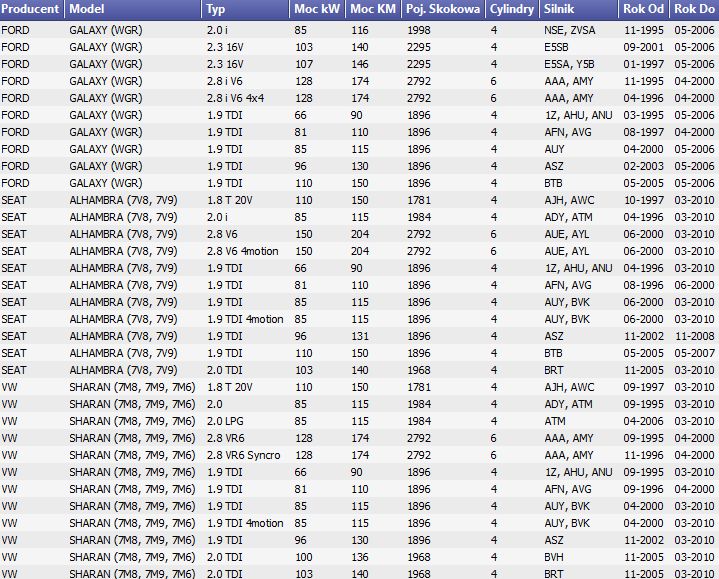Click the Rok Do column header

coord(694,9)
